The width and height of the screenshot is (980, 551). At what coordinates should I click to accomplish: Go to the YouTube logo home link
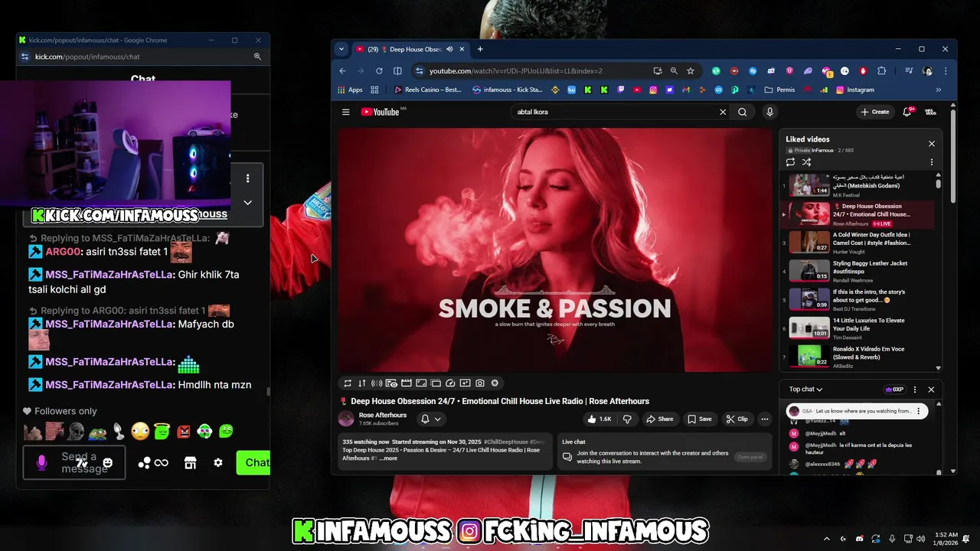point(381,112)
